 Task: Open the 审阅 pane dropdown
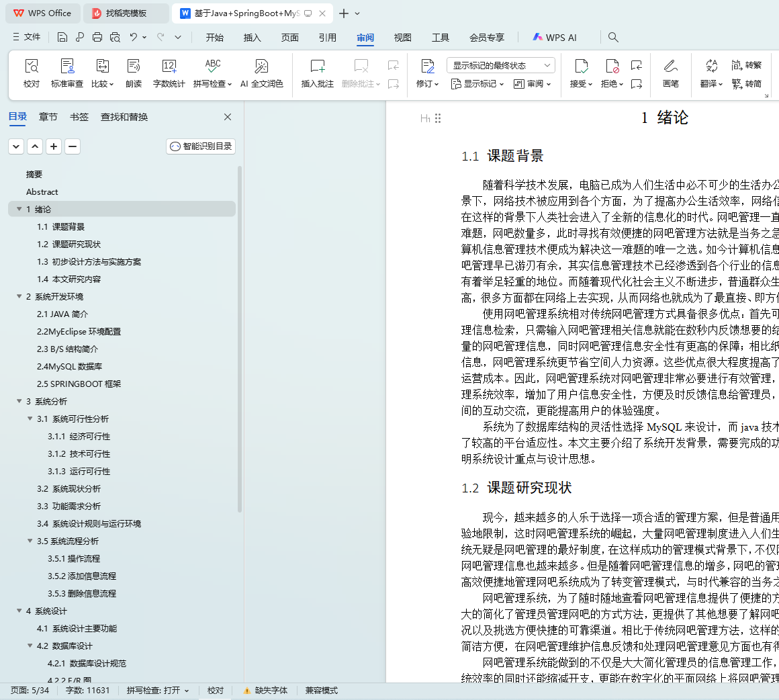pyautogui.click(x=532, y=84)
